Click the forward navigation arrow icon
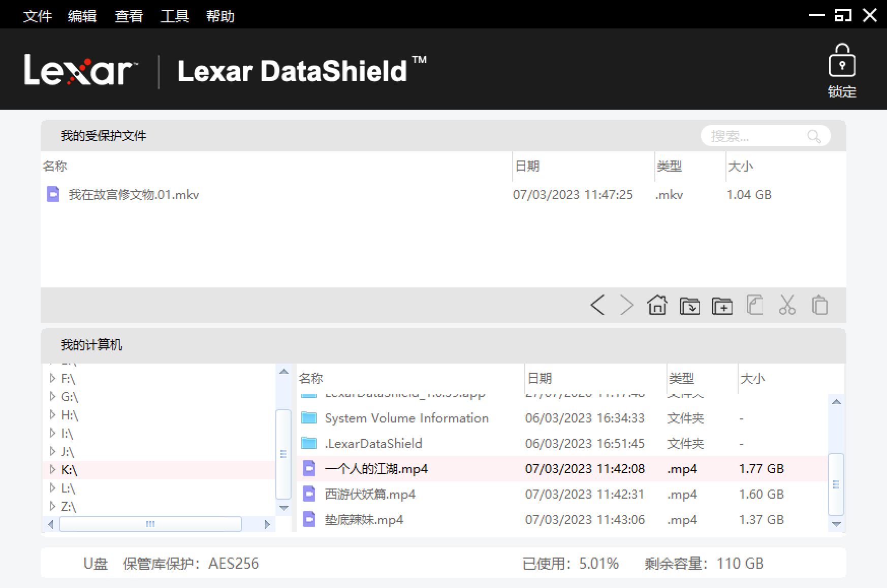The image size is (887, 588). (627, 306)
